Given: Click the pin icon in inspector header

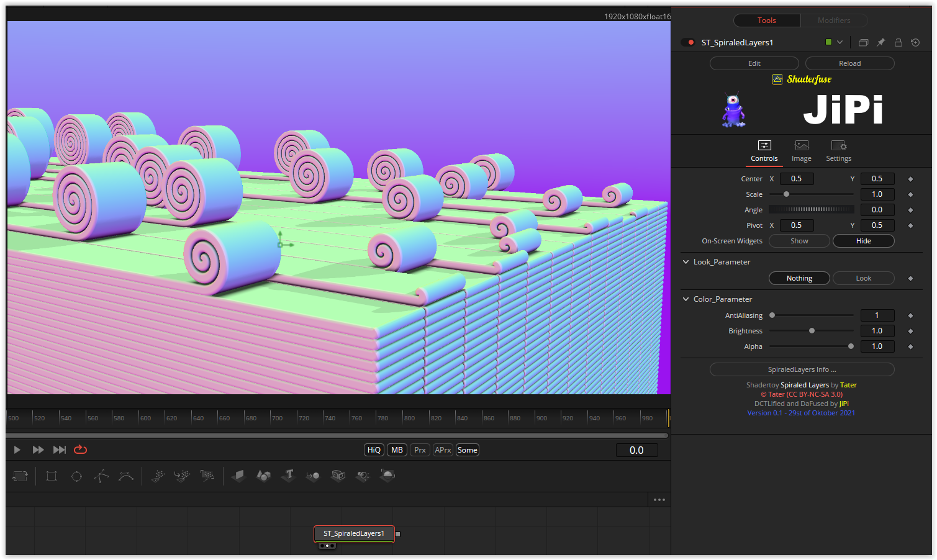Looking at the screenshot, I should click(x=880, y=42).
